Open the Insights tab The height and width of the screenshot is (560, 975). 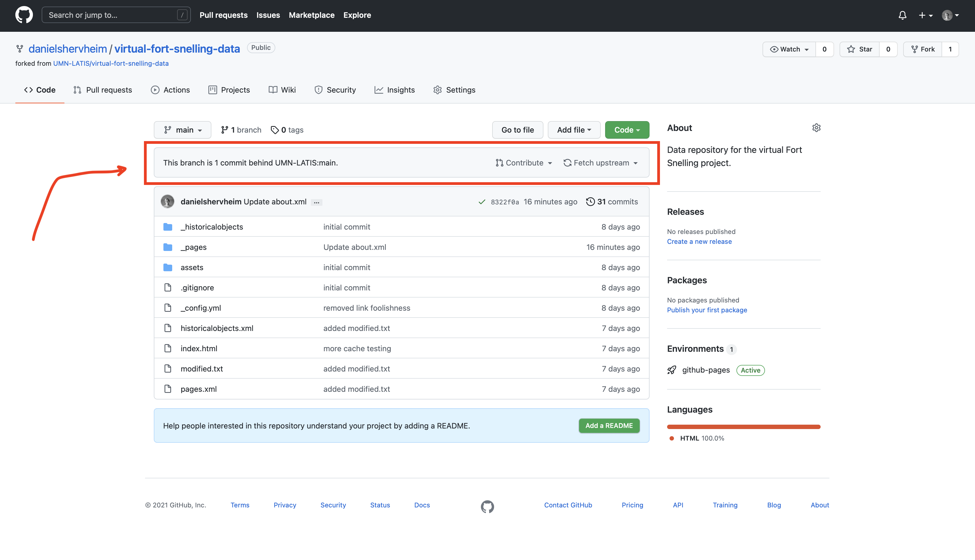[x=395, y=90]
